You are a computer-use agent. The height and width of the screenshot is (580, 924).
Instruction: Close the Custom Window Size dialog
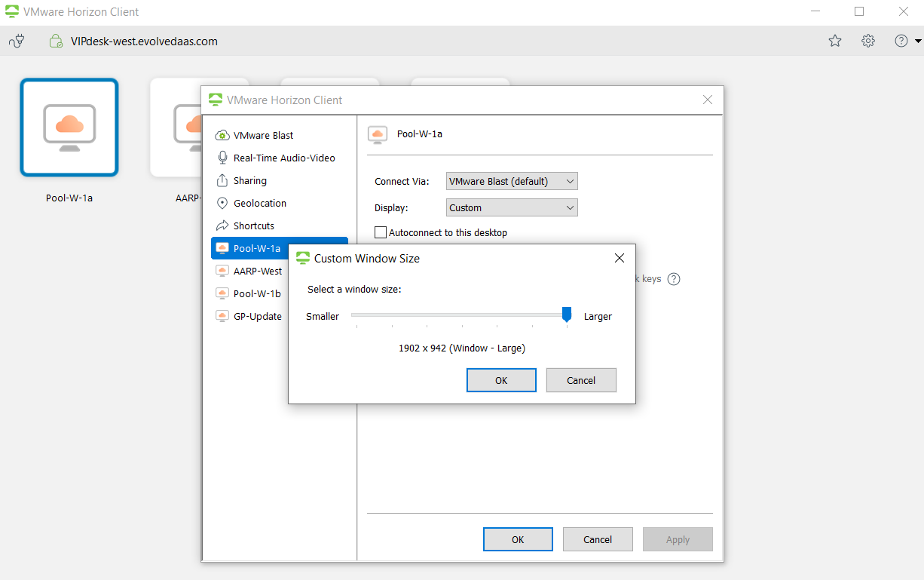[x=620, y=258]
